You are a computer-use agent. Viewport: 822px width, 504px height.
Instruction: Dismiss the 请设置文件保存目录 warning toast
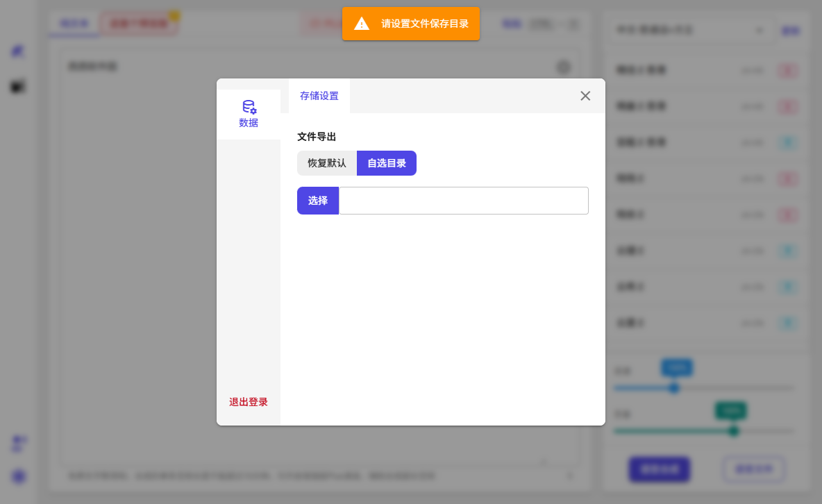[411, 24]
